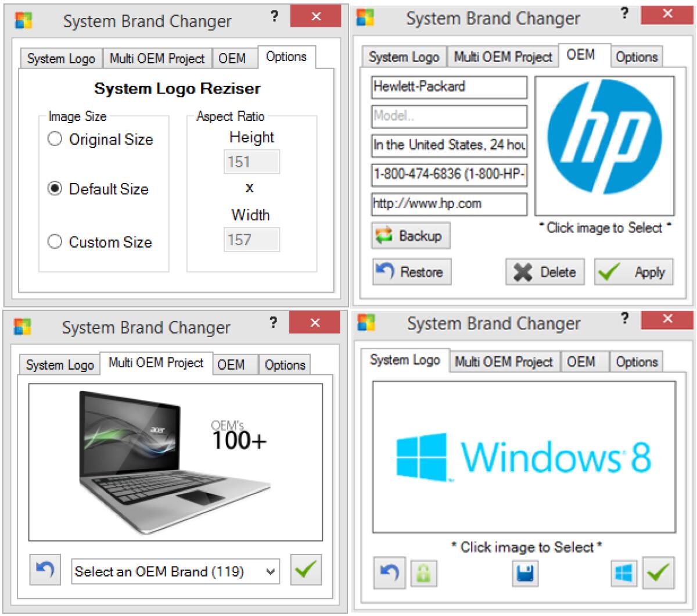Choose Custom Size in System Logo Reziser

[56, 242]
